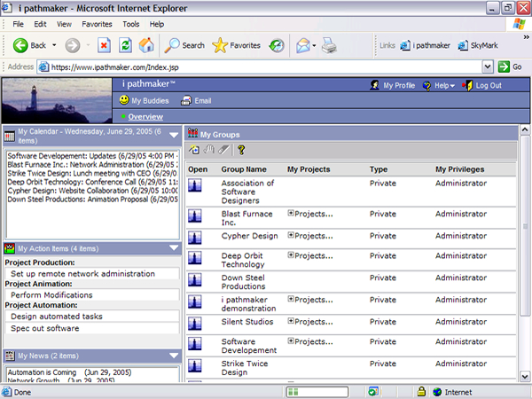Open the Tools menu
Screen dimensions: 532x399
click(131, 24)
